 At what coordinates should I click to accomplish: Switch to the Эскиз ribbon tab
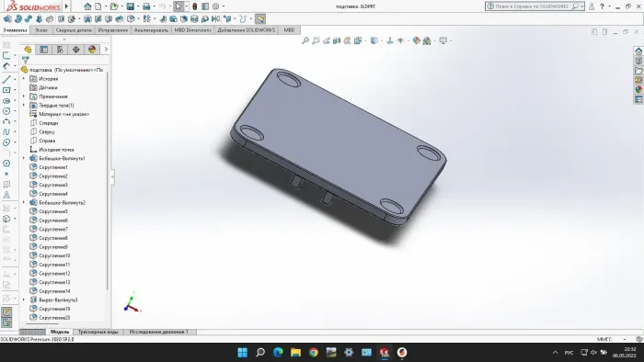pos(41,30)
